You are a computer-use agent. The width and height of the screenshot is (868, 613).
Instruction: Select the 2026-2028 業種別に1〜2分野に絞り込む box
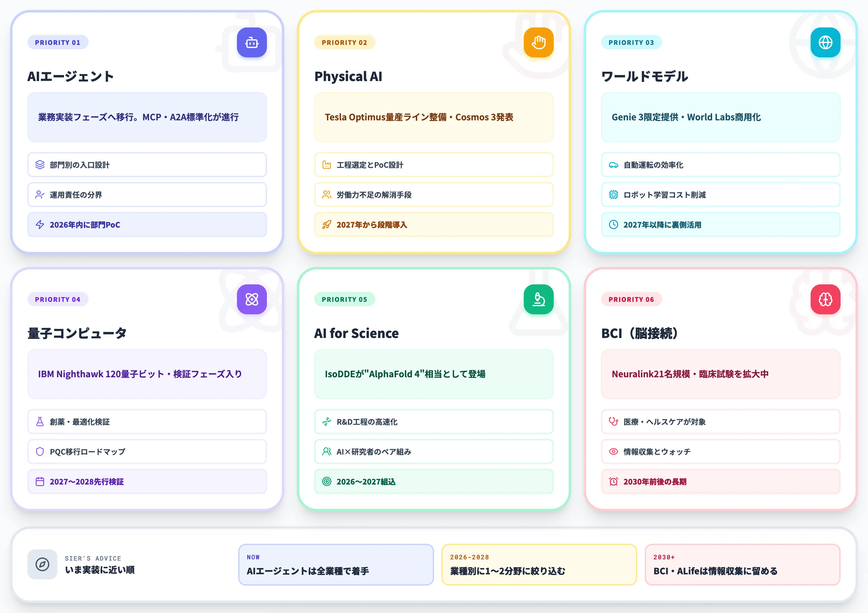click(x=539, y=564)
